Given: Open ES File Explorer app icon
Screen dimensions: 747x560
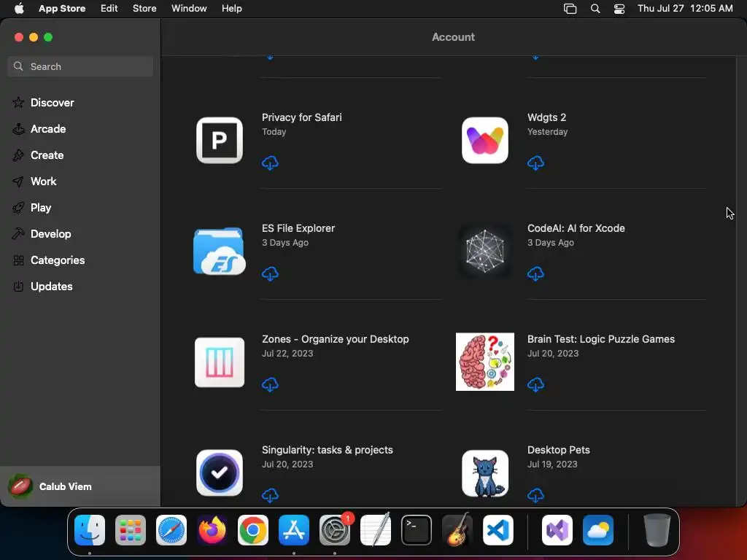Looking at the screenshot, I should click(219, 251).
